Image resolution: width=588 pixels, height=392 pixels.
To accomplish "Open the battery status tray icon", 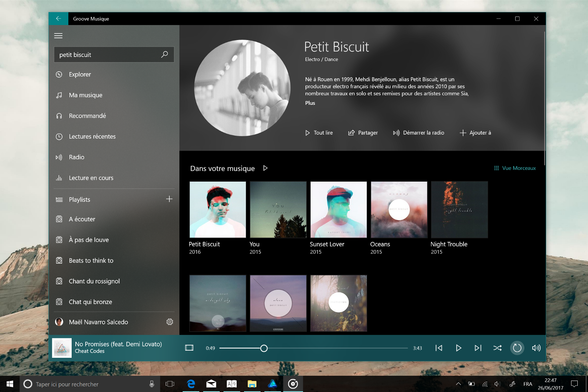I will [x=472, y=384].
